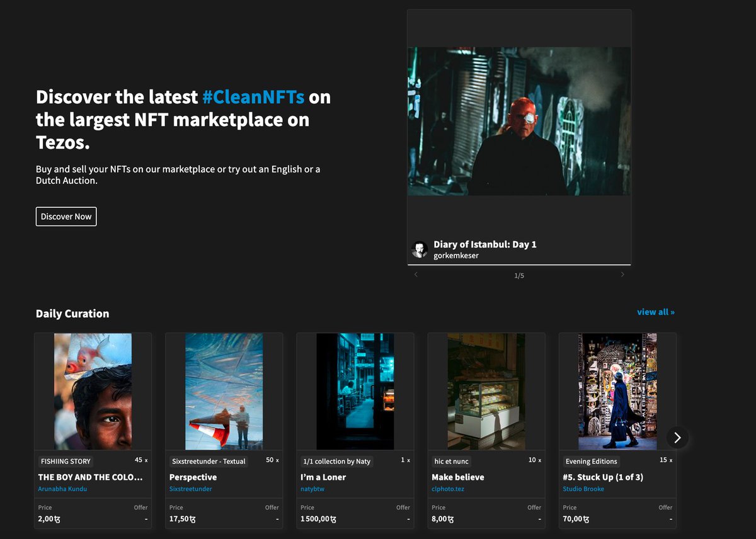Open the #CleanNFTs hashtag link
The width and height of the screenshot is (756, 539).
[253, 97]
